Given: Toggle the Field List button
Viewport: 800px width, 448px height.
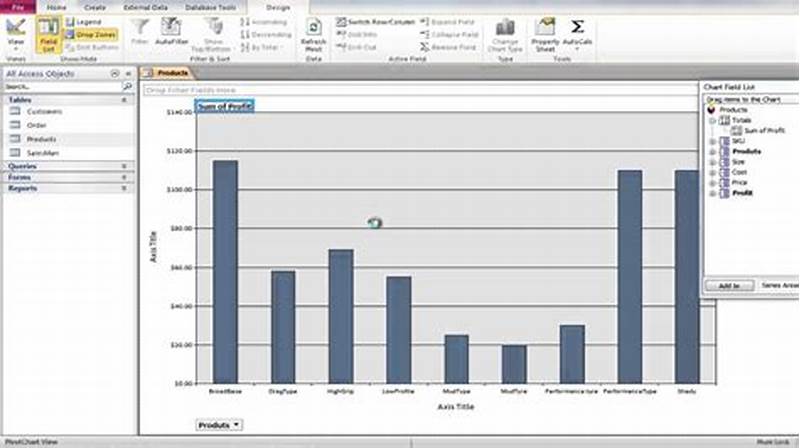Looking at the screenshot, I should tap(48, 35).
